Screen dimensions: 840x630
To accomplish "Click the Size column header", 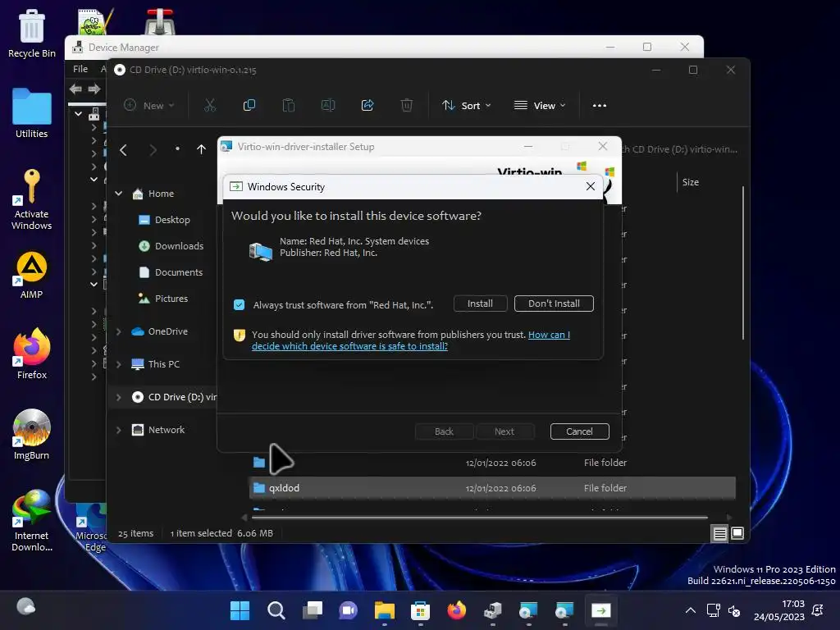I will click(x=690, y=182).
